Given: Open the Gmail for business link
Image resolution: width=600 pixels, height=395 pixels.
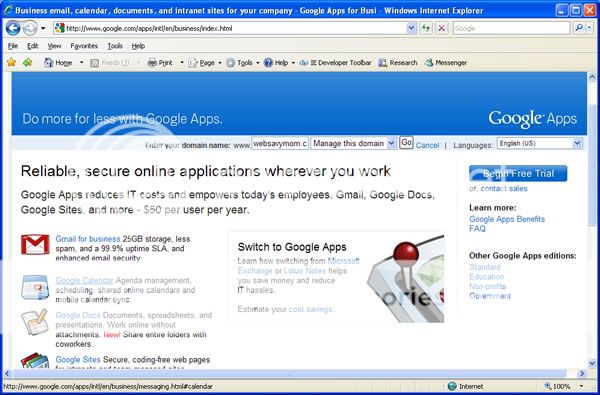Looking at the screenshot, I should point(88,239).
